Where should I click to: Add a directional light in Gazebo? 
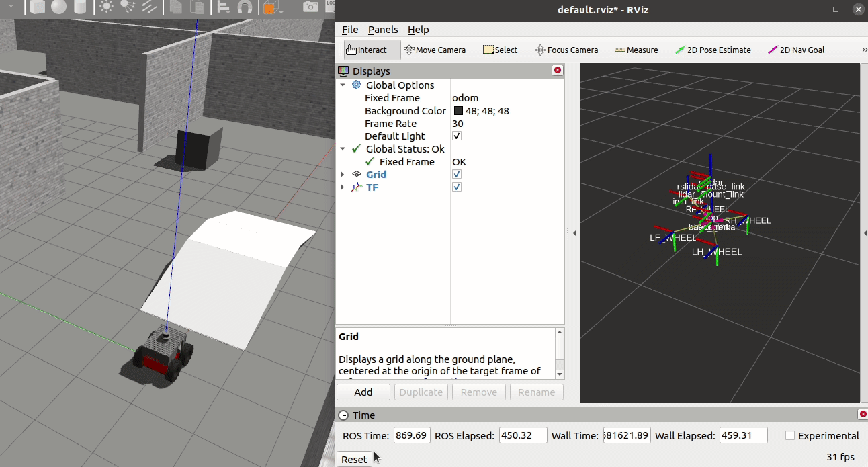tap(149, 7)
